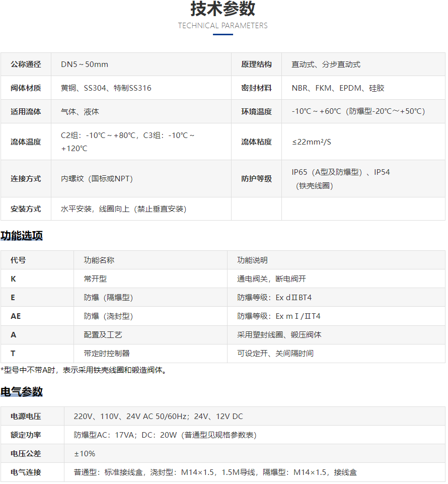Select the 代号 column header
The image size is (448, 484).
18,260
